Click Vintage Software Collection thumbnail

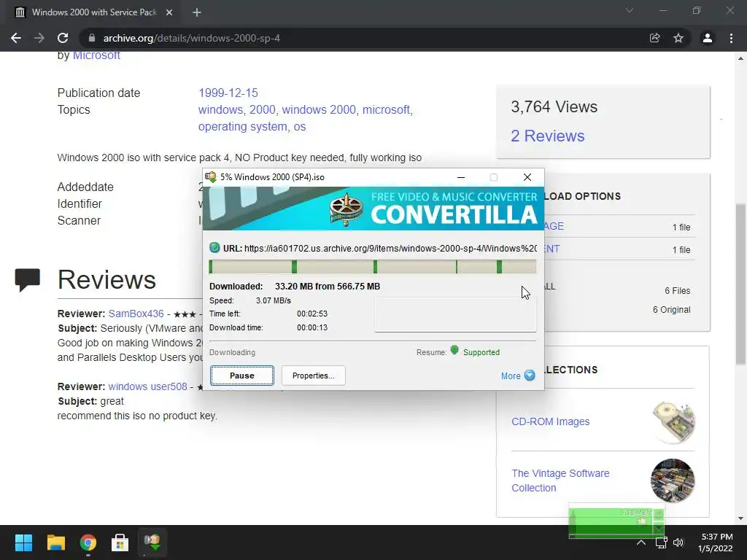[672, 481]
